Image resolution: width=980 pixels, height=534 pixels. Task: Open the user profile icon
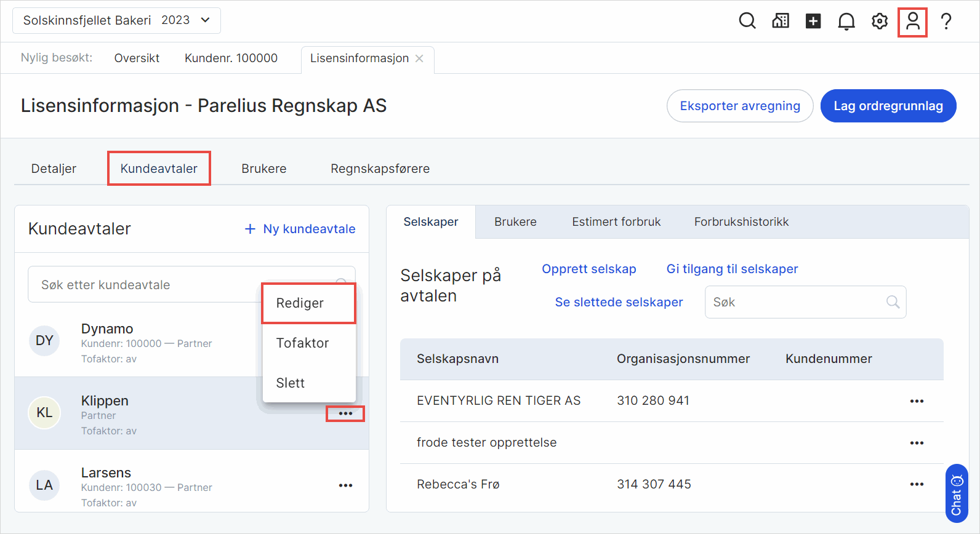pyautogui.click(x=912, y=22)
